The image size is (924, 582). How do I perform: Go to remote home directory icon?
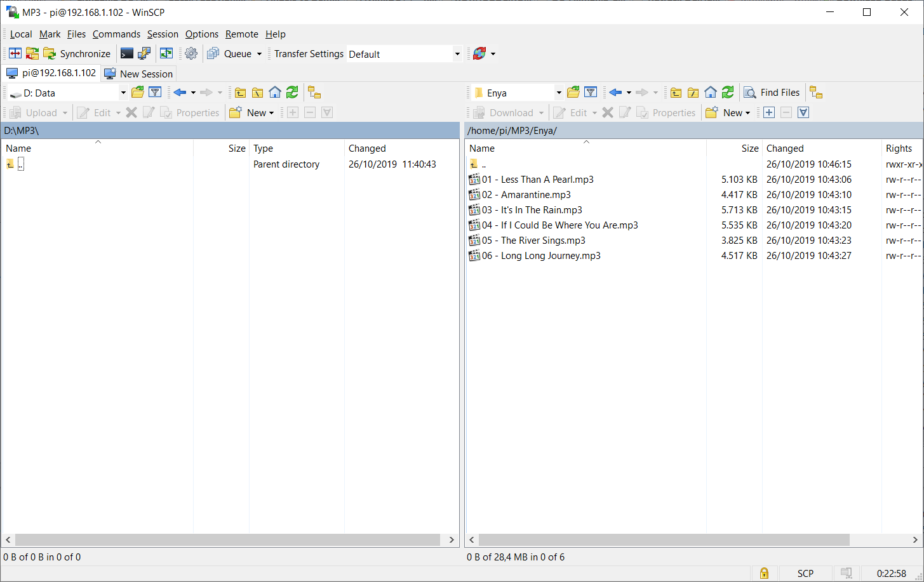(x=711, y=93)
